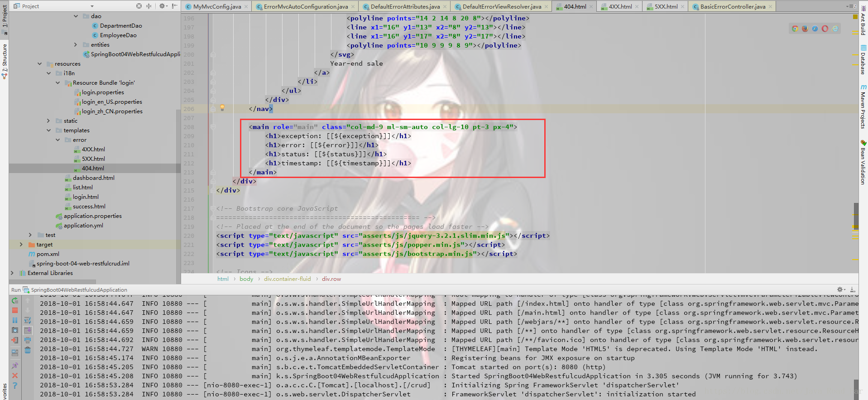The image size is (868, 400).
Task: Collapse the templates folder
Action: tap(48, 130)
